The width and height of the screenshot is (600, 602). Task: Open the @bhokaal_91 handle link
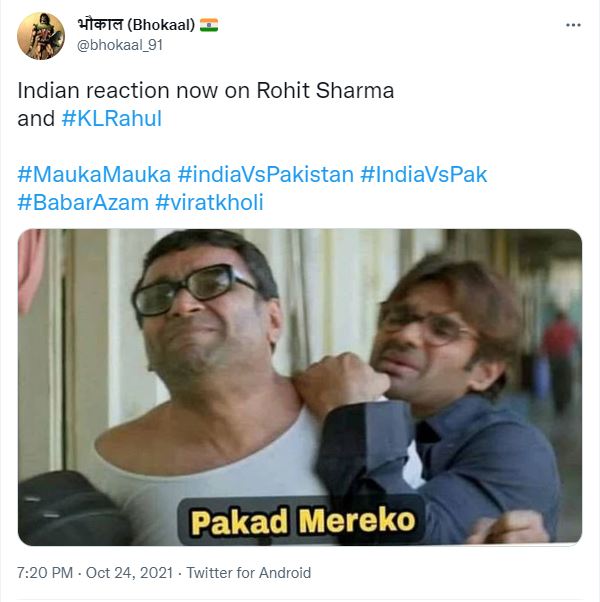[120, 45]
